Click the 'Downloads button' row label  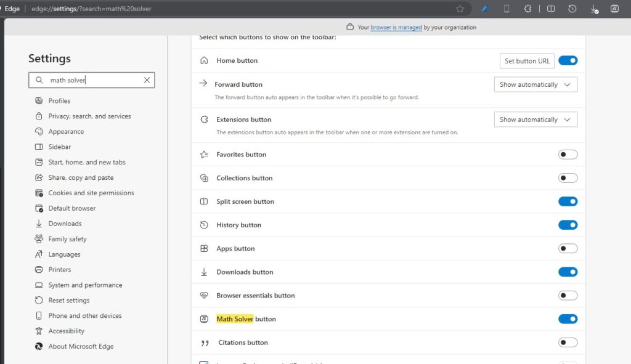pos(245,272)
